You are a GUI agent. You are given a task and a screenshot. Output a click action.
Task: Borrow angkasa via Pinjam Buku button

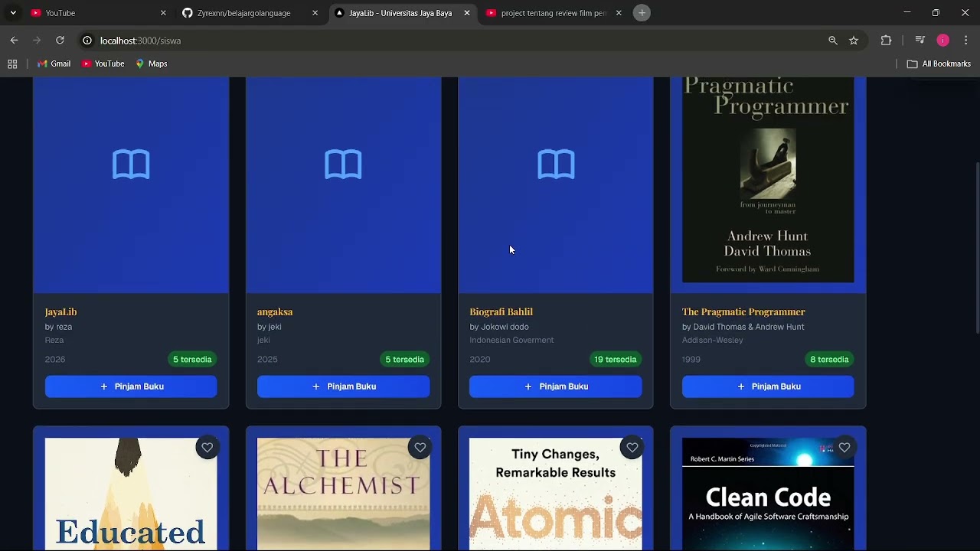[343, 386]
